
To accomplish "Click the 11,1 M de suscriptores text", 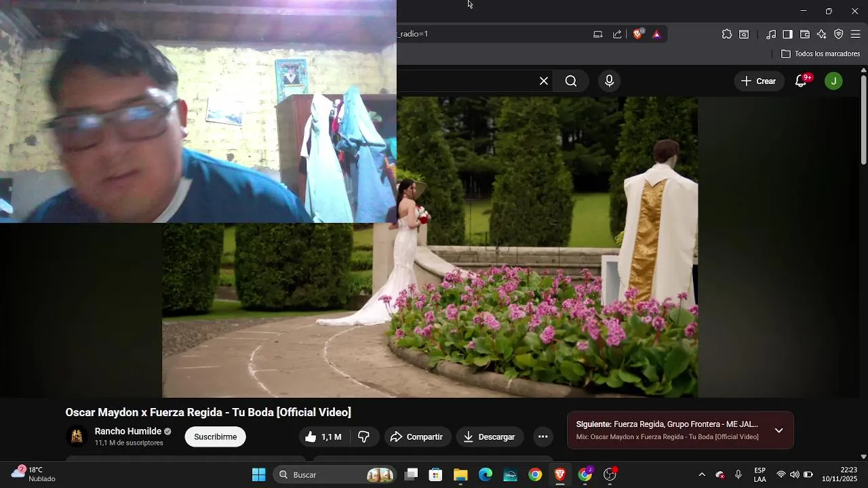I will point(129,443).
